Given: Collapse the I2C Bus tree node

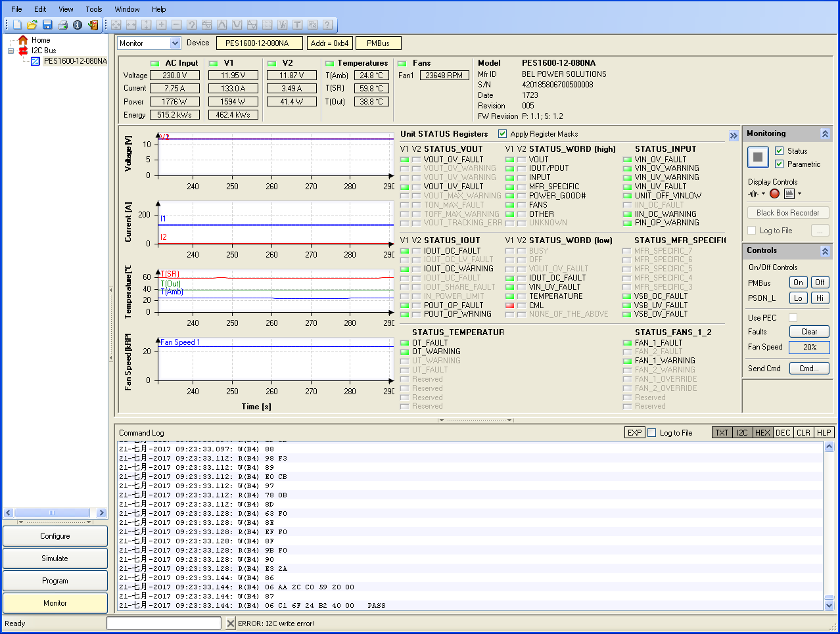Looking at the screenshot, I should coord(11,51).
